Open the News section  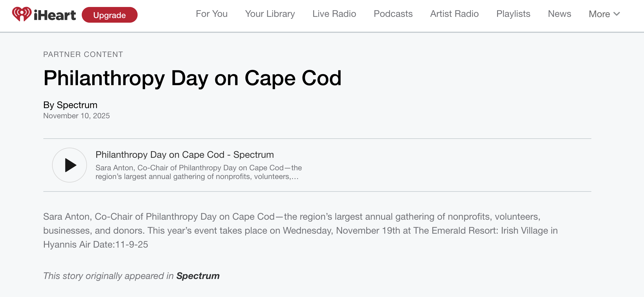pos(559,14)
